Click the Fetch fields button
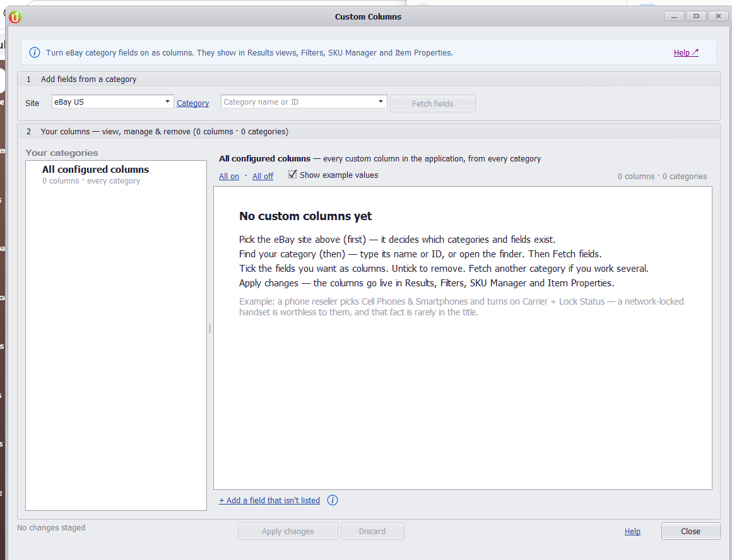This screenshot has height=560, width=732. (433, 103)
